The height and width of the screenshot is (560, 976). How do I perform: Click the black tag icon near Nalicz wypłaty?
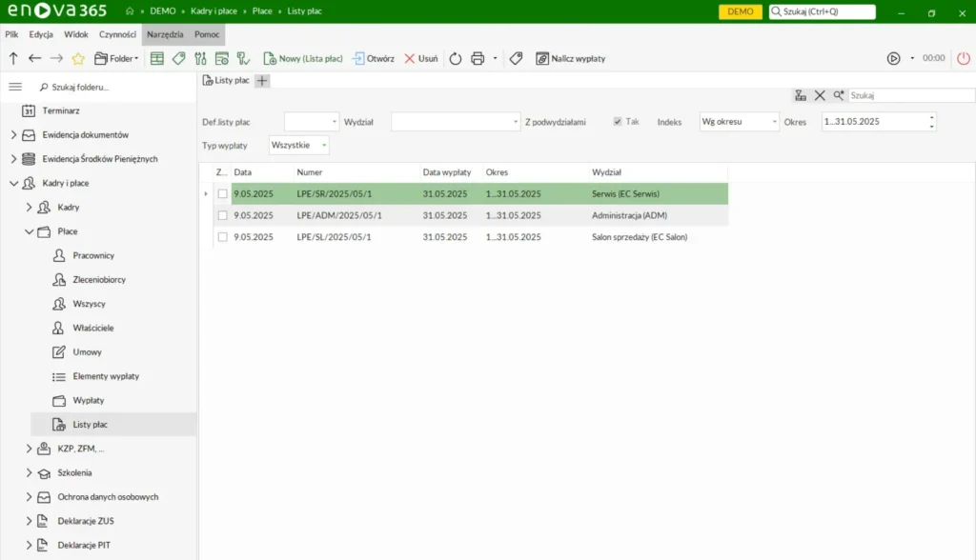[x=516, y=58]
